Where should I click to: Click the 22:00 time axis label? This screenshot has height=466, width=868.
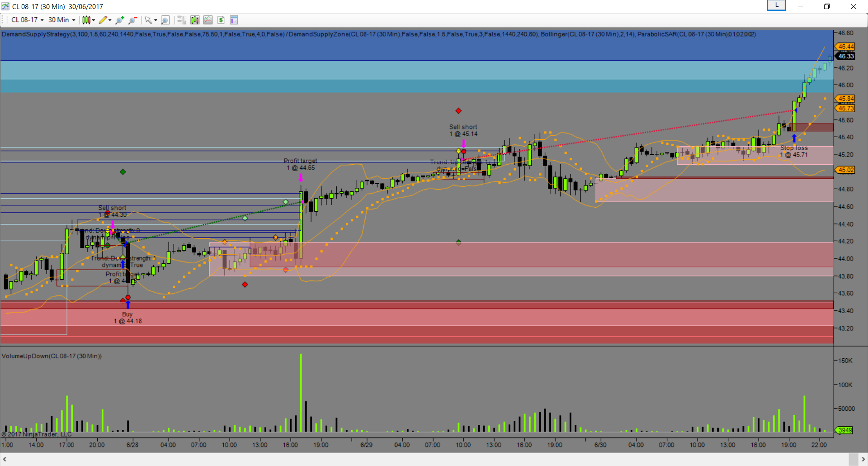pyautogui.click(x=819, y=445)
